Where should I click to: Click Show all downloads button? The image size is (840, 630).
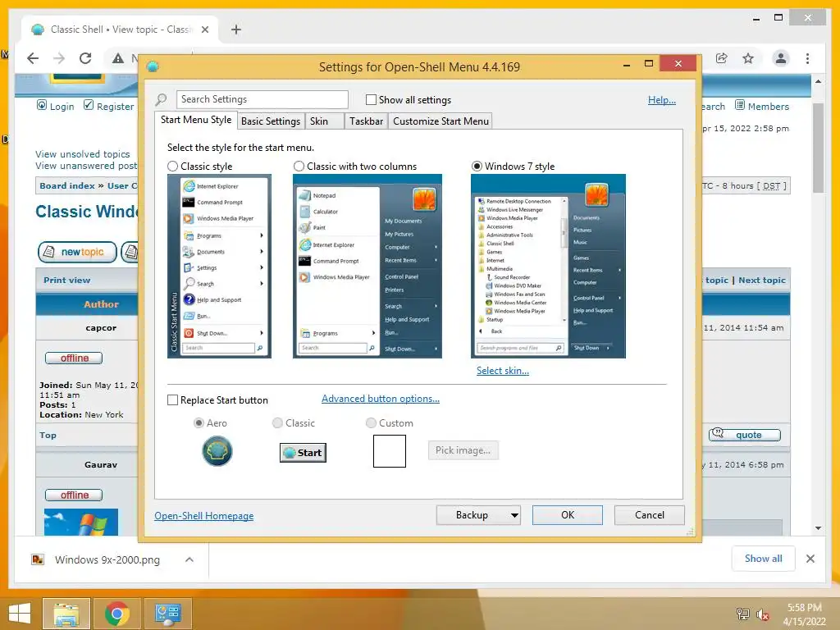coord(763,559)
